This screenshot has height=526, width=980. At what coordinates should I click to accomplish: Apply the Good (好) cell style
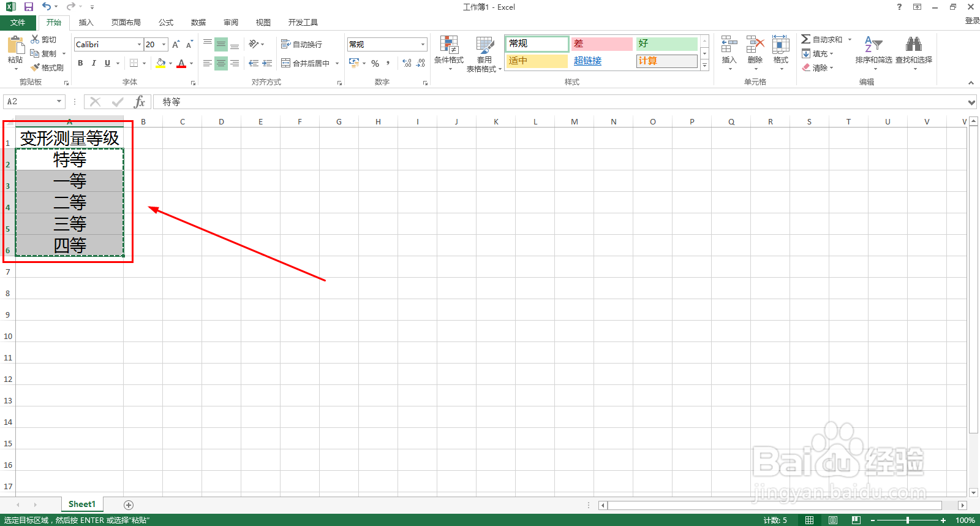click(666, 44)
